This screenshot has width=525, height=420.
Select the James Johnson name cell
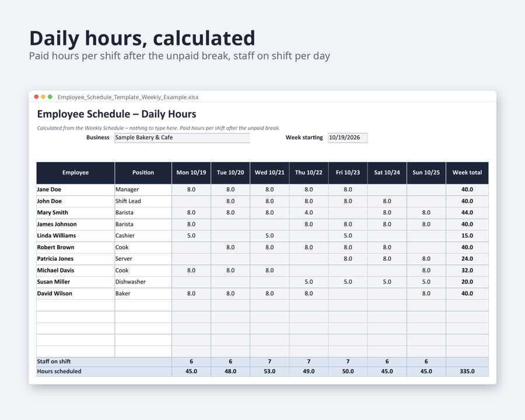pyautogui.click(x=76, y=225)
